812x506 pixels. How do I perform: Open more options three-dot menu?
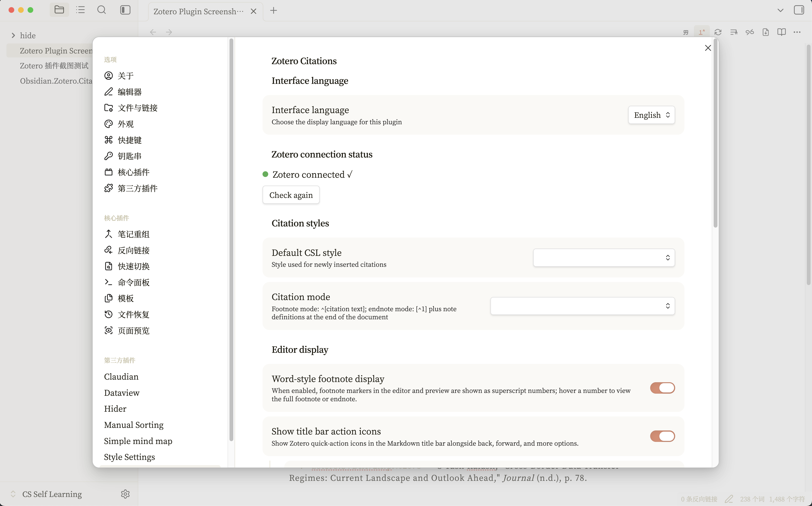point(797,32)
